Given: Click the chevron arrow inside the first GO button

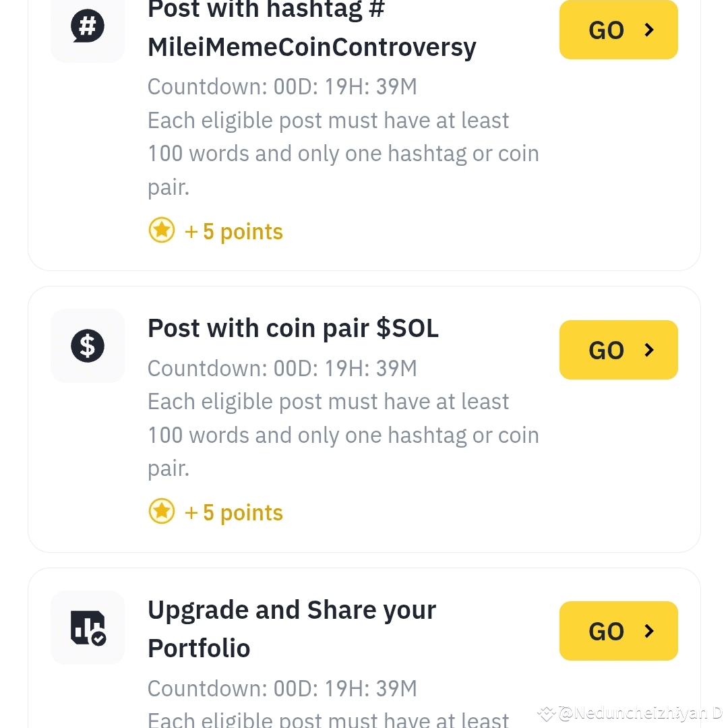Looking at the screenshot, I should (648, 30).
